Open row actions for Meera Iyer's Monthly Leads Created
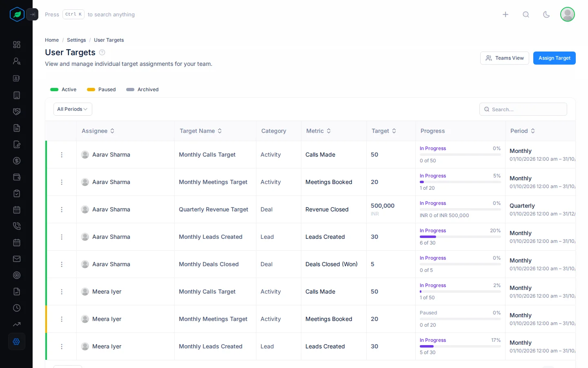The image size is (588, 368). [62, 346]
